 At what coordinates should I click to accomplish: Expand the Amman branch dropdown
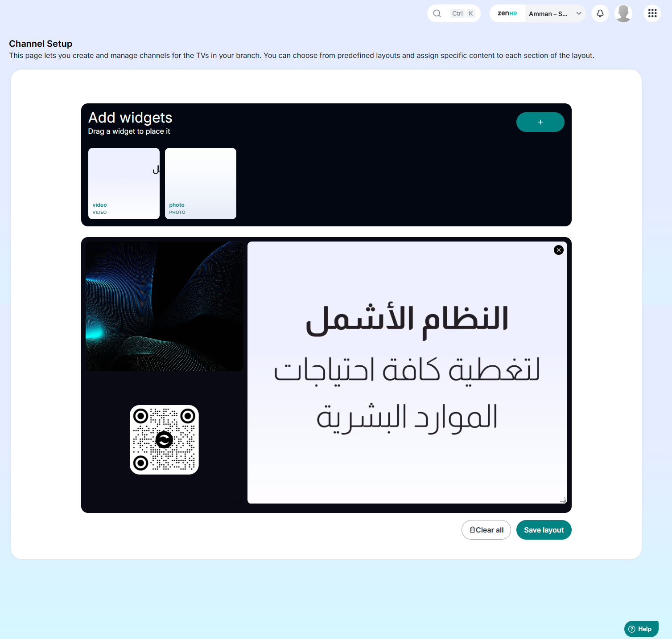(x=556, y=13)
